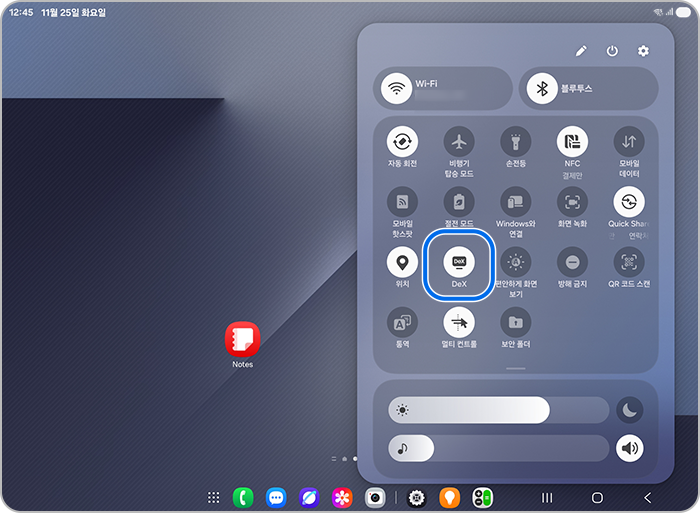The image size is (700, 513).
Task: Open the Notes app on home screen
Action: tap(242, 339)
